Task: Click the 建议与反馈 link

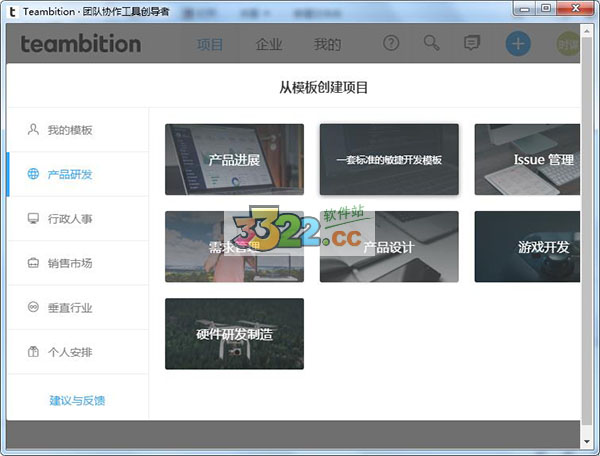Action: click(77, 401)
